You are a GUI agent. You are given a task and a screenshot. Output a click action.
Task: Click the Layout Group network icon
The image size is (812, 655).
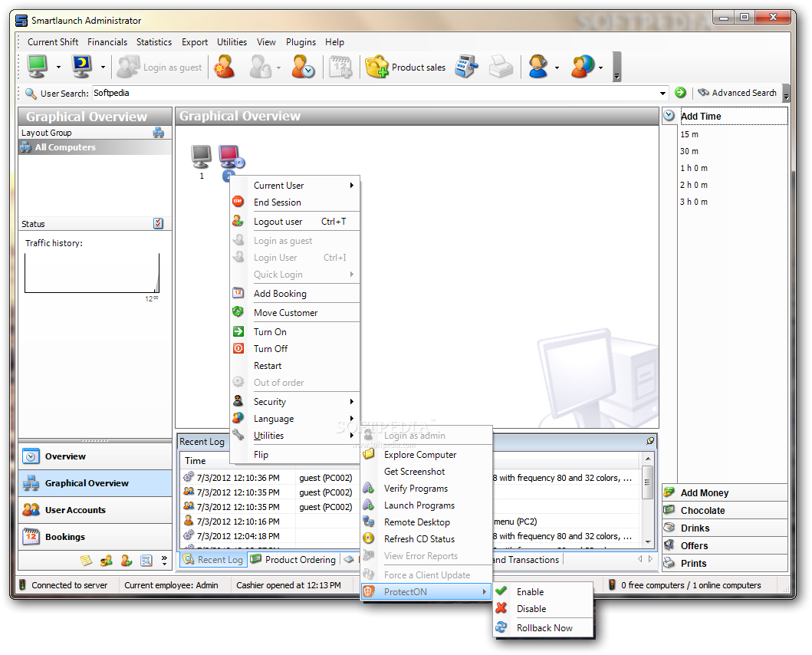159,133
